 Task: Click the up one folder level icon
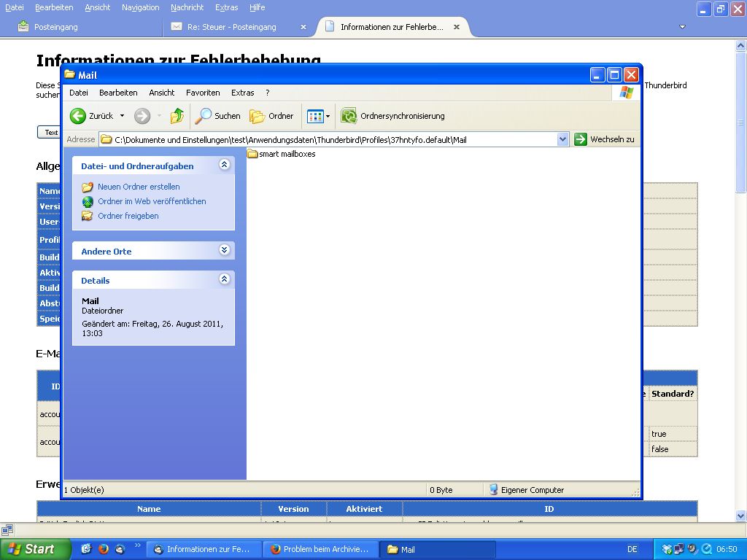(x=177, y=116)
